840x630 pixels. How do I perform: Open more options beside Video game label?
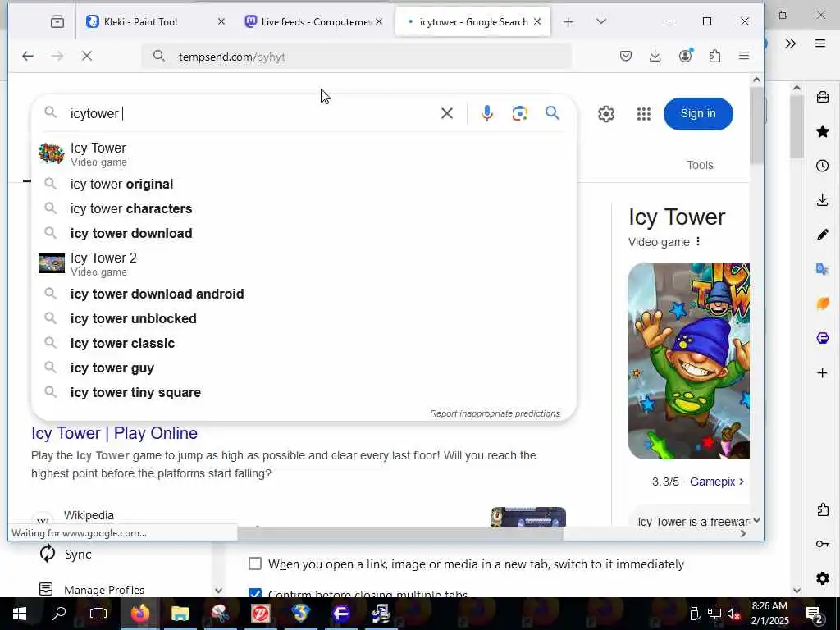click(x=697, y=242)
